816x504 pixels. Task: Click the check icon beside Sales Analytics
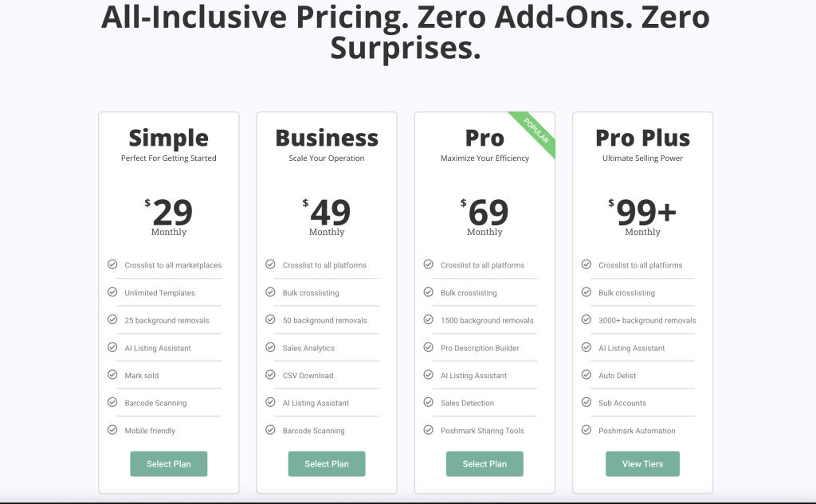270,348
